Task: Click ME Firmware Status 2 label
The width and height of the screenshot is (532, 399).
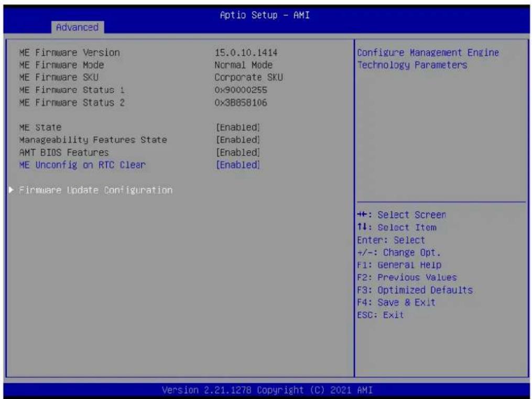Action: click(72, 103)
